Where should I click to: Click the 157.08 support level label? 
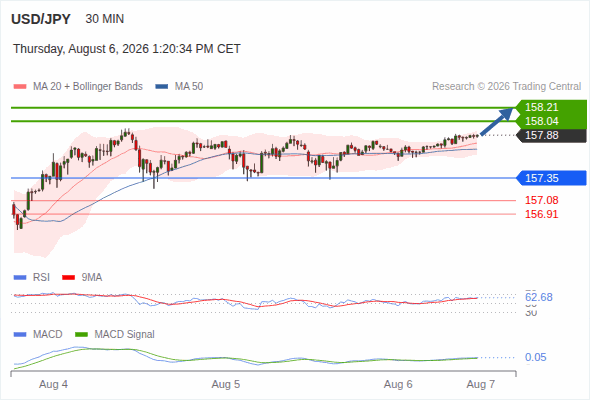point(542,200)
